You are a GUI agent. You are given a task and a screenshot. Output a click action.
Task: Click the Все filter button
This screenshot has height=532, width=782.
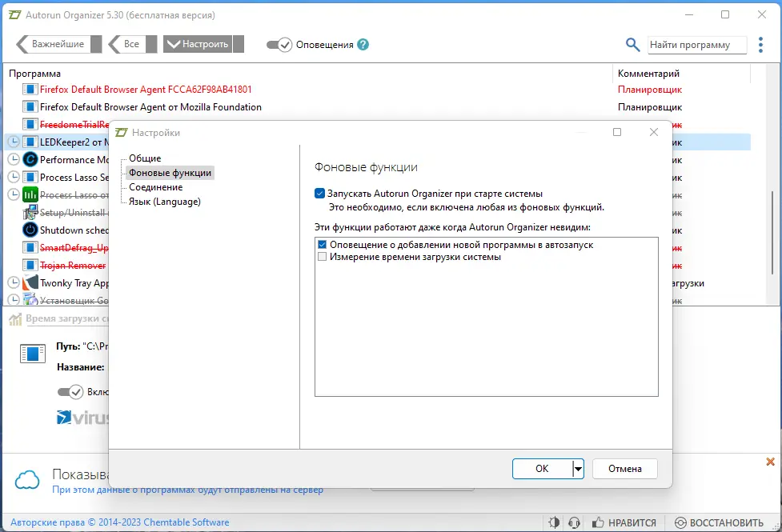pos(126,44)
